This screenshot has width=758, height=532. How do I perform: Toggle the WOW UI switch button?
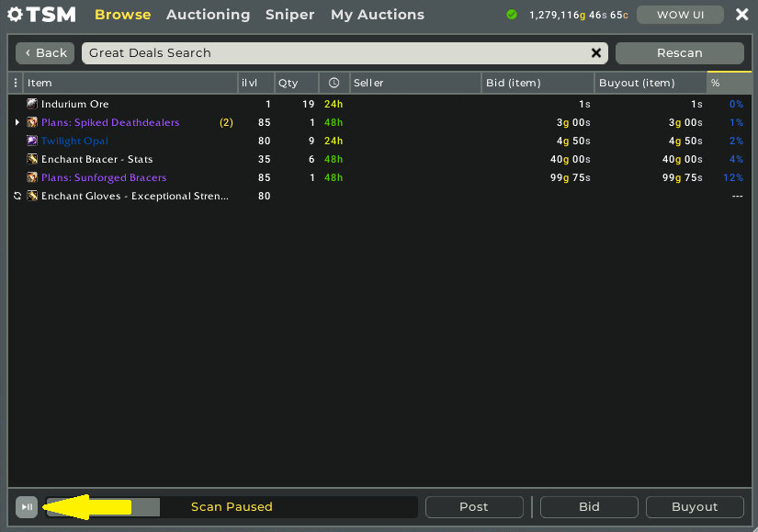[679, 15]
